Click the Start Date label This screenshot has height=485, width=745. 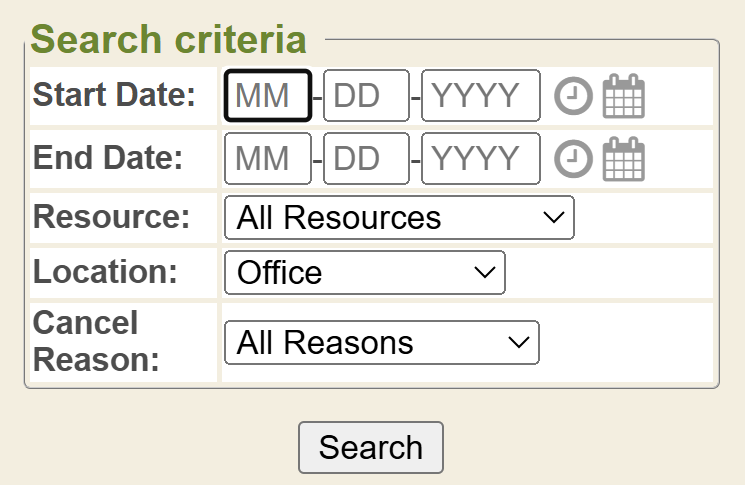coord(115,96)
